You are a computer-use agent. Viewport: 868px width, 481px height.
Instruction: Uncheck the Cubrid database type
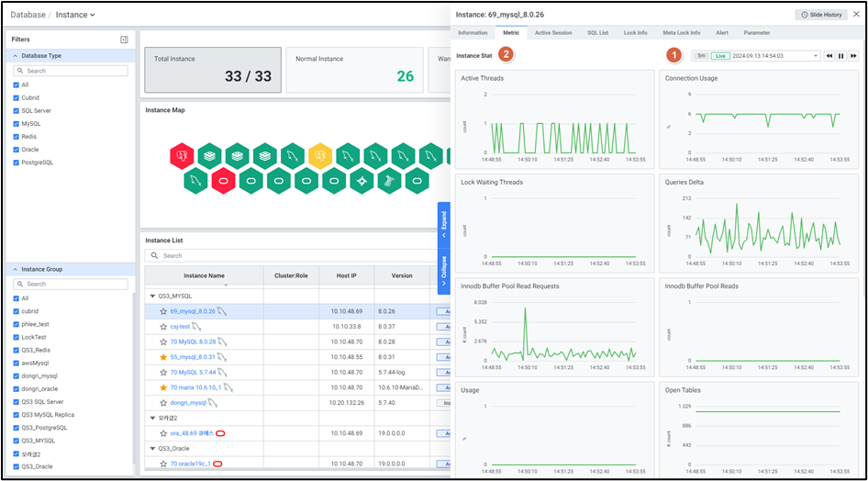pos(16,97)
